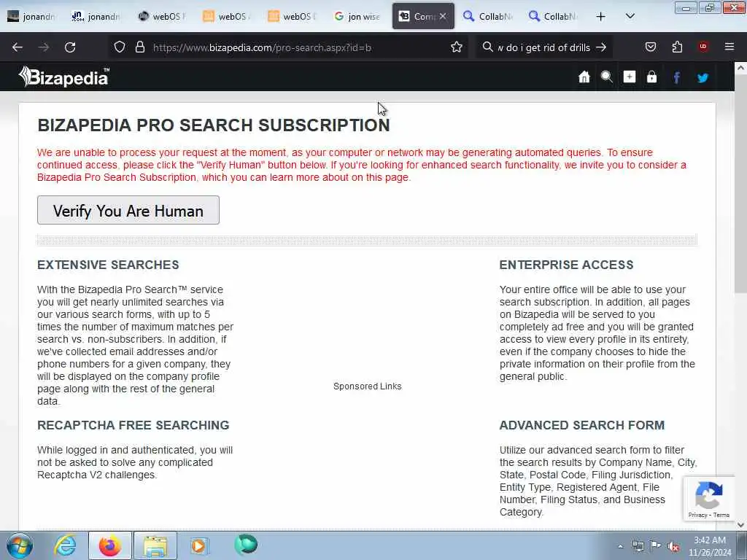Click the browser forward arrow
The width and height of the screenshot is (747, 560).
[x=43, y=47]
